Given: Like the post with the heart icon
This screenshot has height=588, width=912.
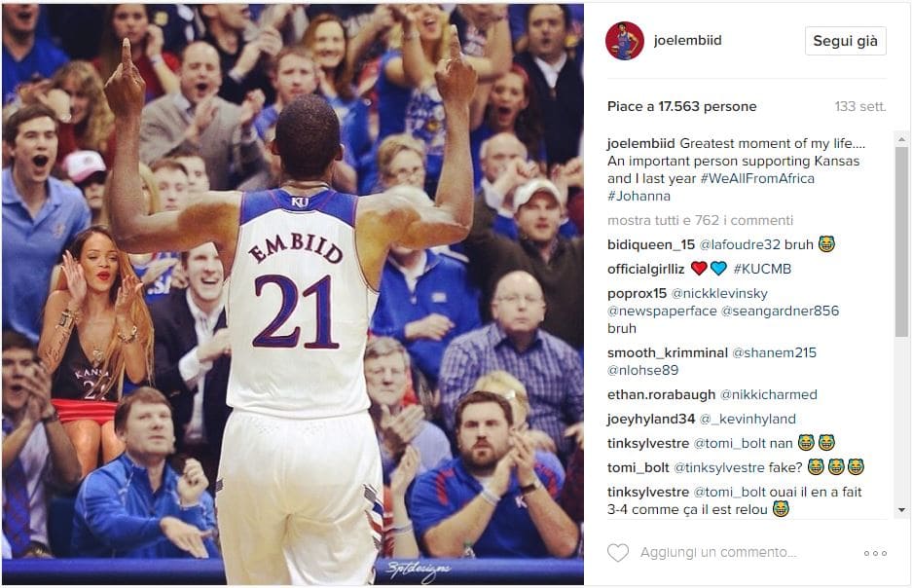Looking at the screenshot, I should 618,553.
